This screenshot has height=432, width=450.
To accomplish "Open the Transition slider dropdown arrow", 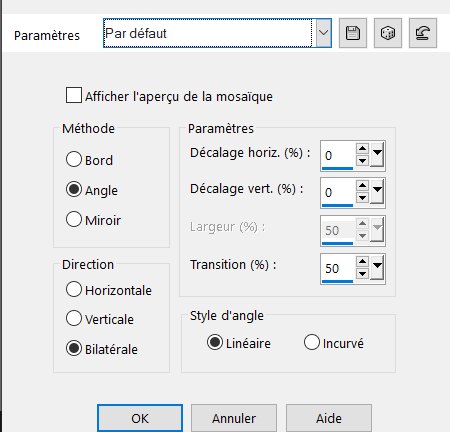I will (377, 267).
